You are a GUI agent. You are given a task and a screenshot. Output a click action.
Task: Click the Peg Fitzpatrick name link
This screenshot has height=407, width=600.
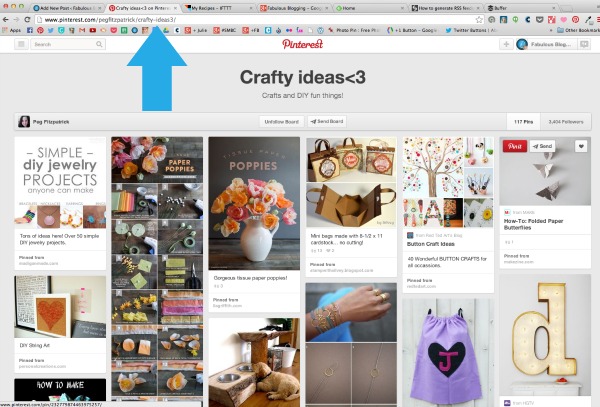[51, 122]
